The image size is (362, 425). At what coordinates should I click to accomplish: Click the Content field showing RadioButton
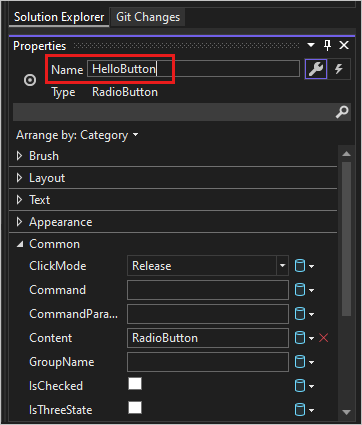(208, 338)
